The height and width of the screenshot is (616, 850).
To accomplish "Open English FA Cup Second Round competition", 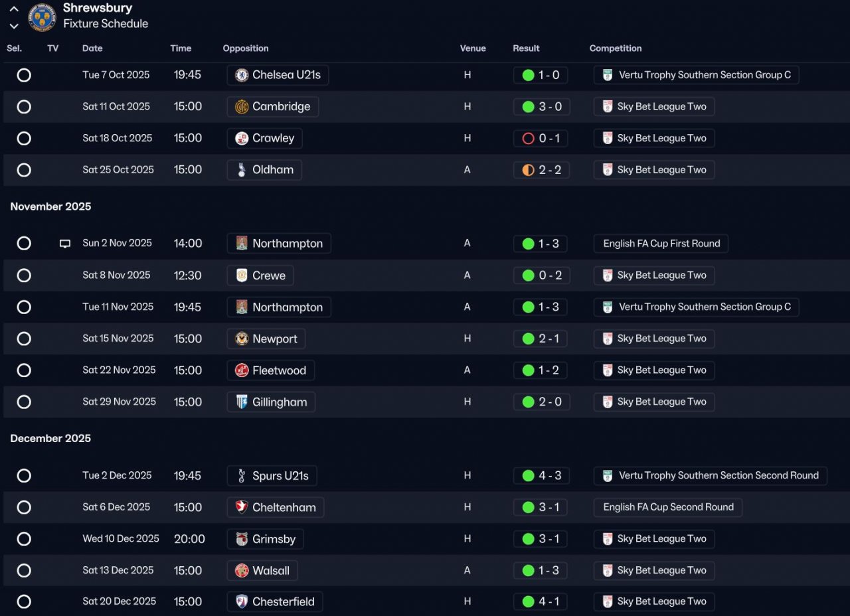I will point(668,507).
